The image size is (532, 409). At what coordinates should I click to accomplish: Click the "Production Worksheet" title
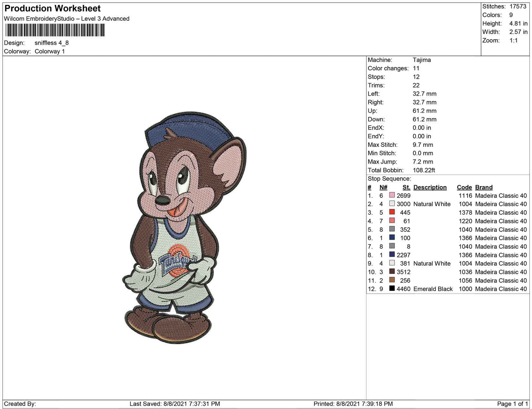(53, 8)
